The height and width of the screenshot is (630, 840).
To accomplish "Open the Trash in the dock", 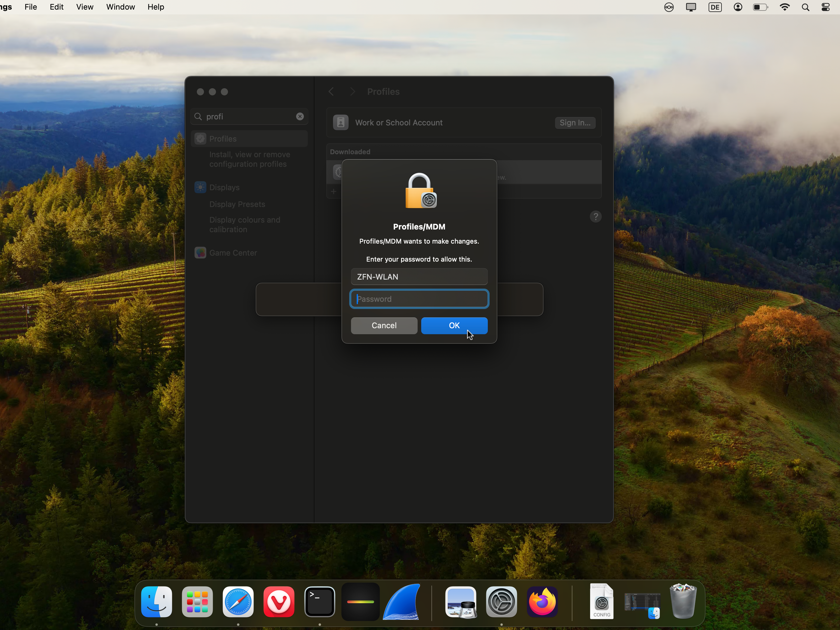I will tap(683, 601).
